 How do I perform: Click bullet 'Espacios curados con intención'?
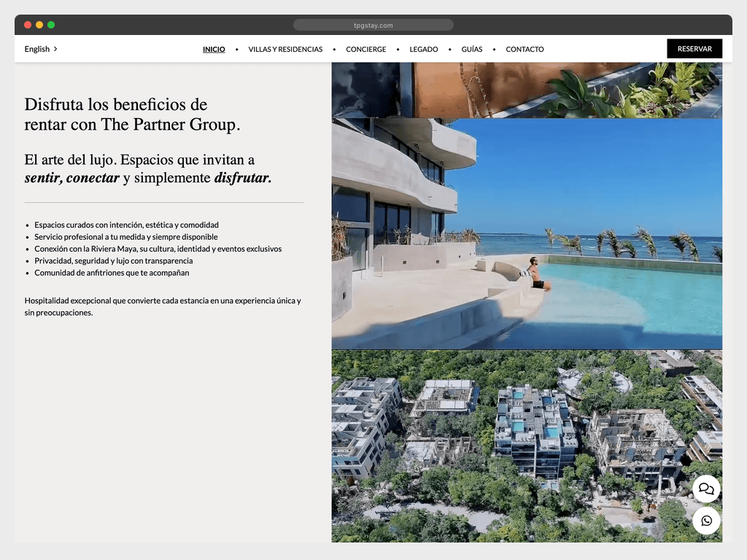pyautogui.click(x=126, y=225)
